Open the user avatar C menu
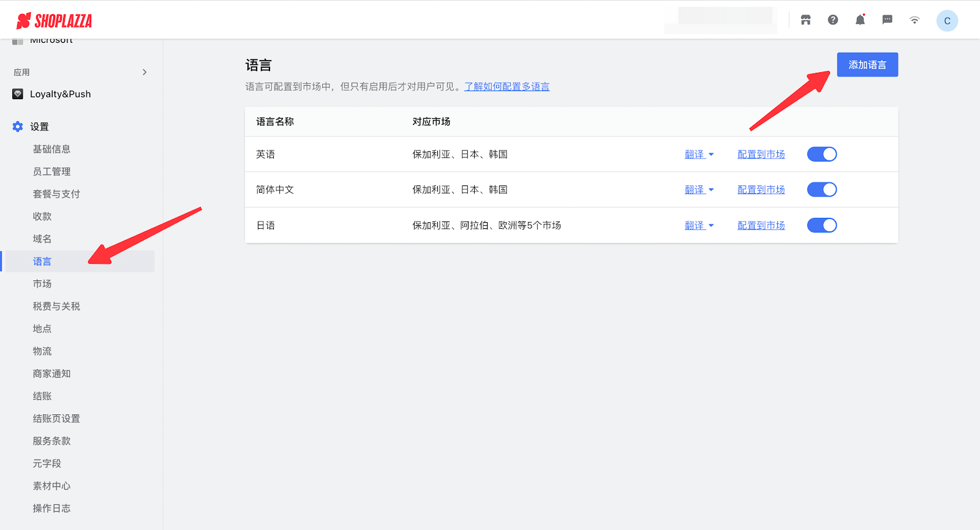Viewport: 980px width, 530px height. coord(947,21)
